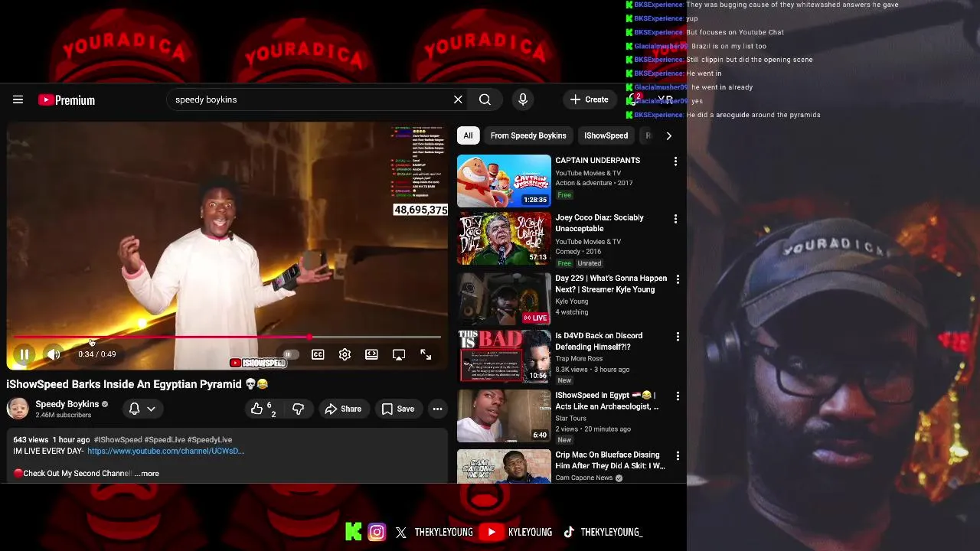
Task: Select the IShowSpeed filter chip
Action: pyautogui.click(x=606, y=135)
